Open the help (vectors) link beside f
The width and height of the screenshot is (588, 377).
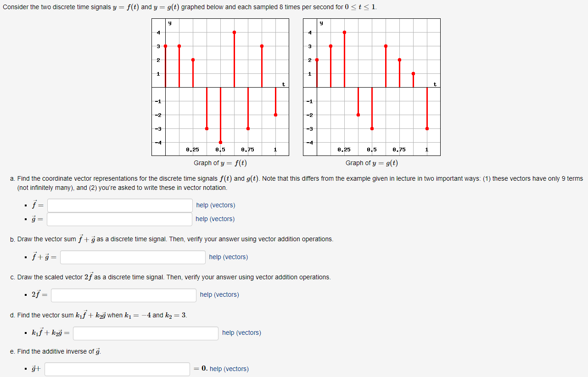215,205
